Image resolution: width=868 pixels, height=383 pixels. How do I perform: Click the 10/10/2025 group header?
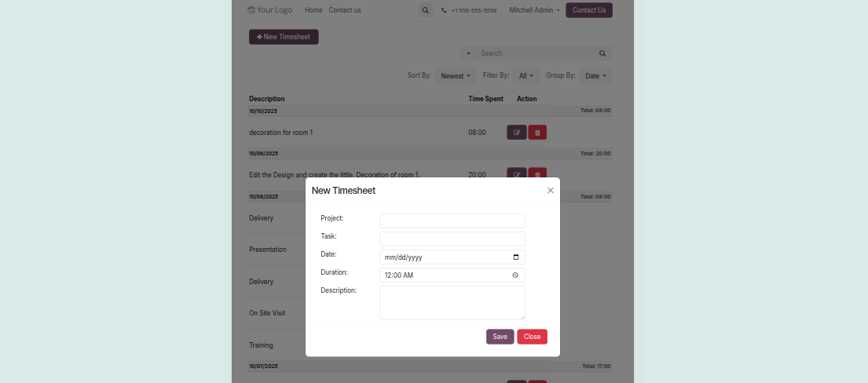click(x=430, y=111)
